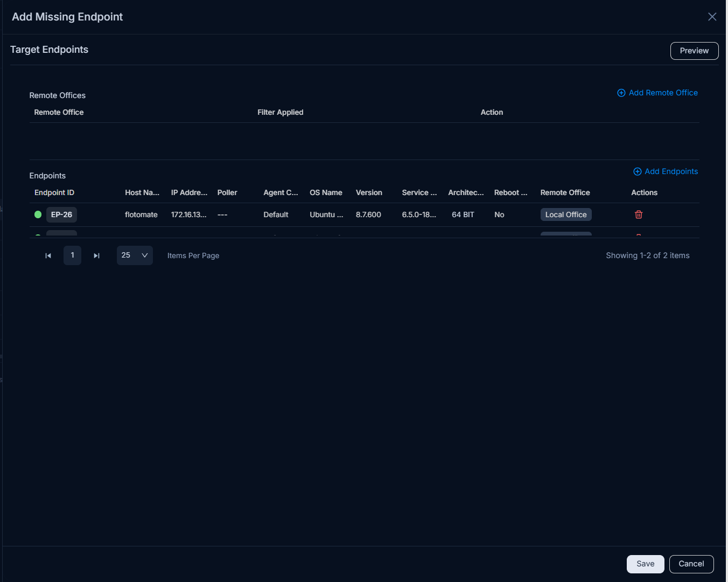Viewport: 728px width, 582px height.
Task: Click the Ubuntu OS name cell
Action: pyautogui.click(x=326, y=214)
